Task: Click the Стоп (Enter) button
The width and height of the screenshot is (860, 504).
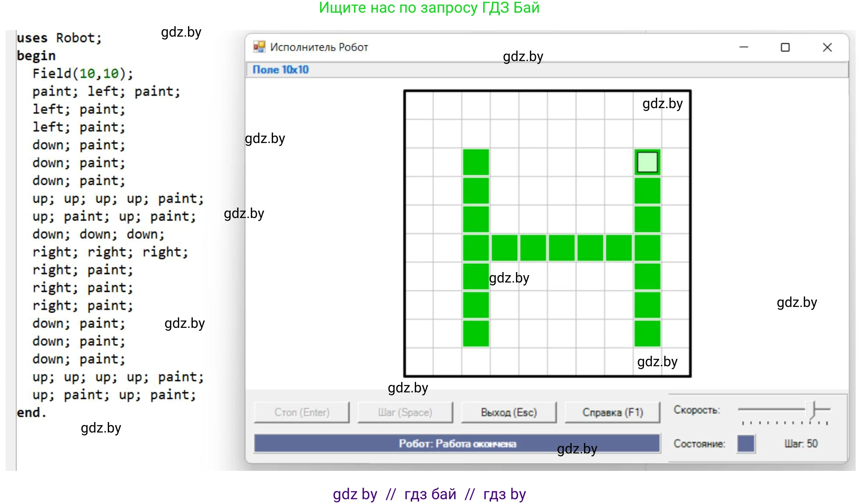Action: (302, 412)
